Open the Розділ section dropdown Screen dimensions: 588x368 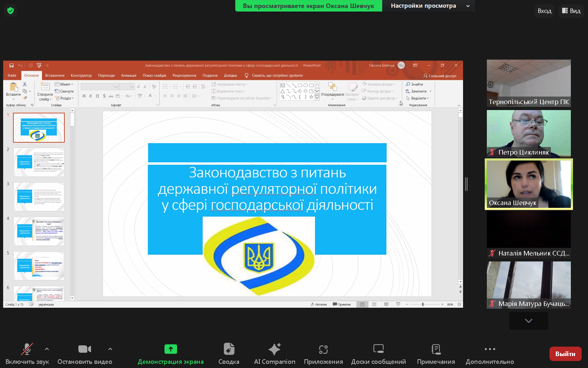point(64,98)
